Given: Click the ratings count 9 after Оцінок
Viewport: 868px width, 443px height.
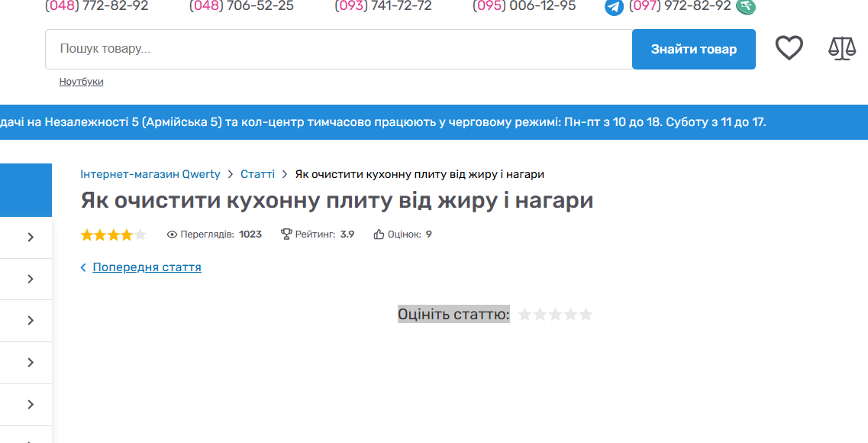Looking at the screenshot, I should pos(428,234).
